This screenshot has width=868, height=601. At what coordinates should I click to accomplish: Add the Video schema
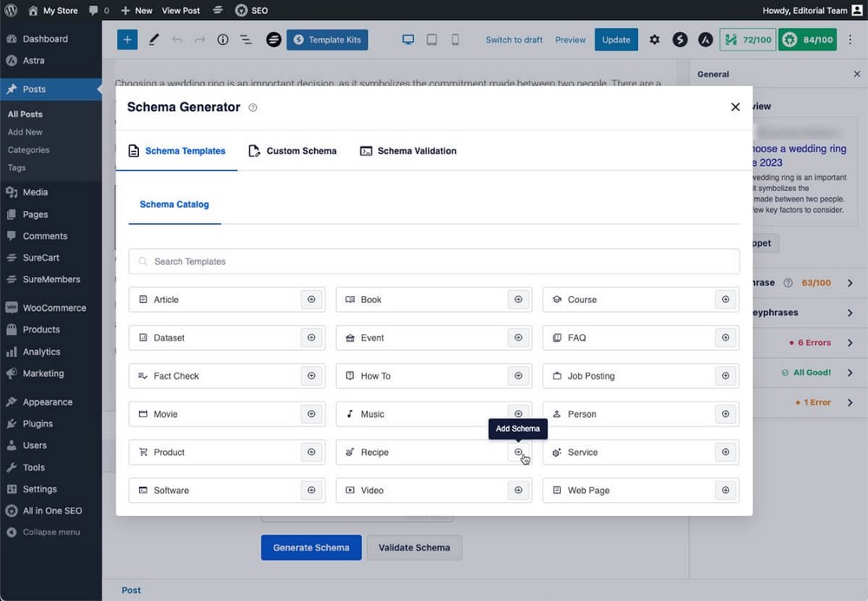click(x=518, y=491)
